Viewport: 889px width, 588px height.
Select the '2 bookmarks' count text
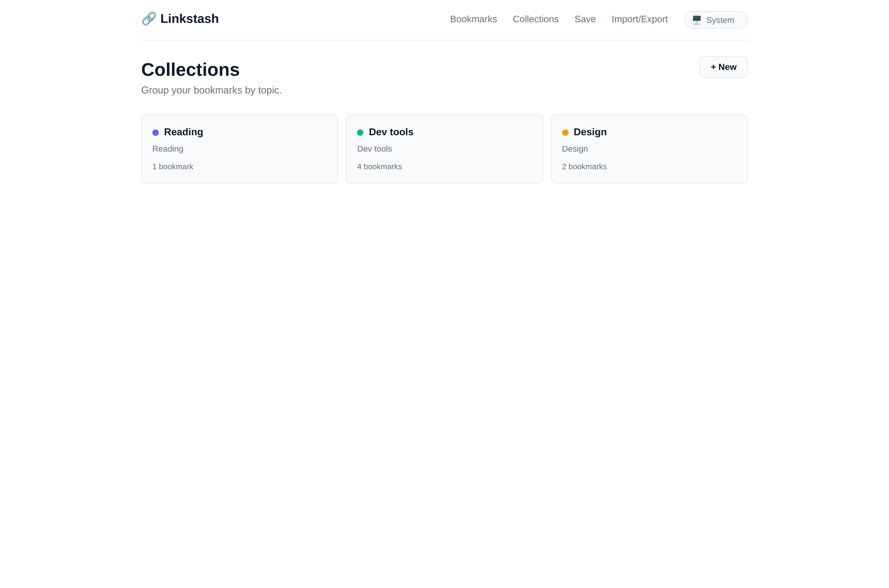coord(584,167)
